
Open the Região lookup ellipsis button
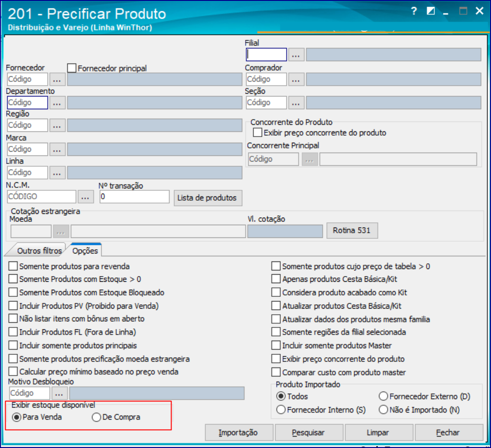(x=57, y=125)
